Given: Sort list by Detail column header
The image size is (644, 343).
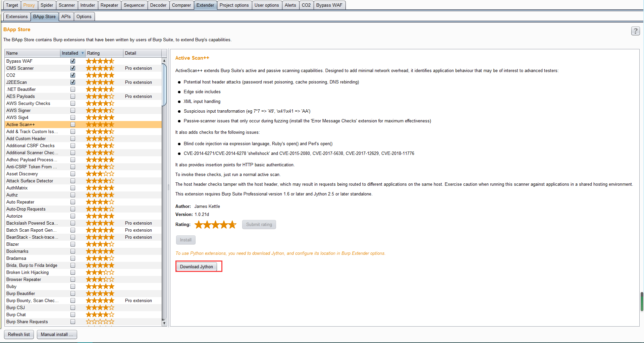Looking at the screenshot, I should 142,53.
